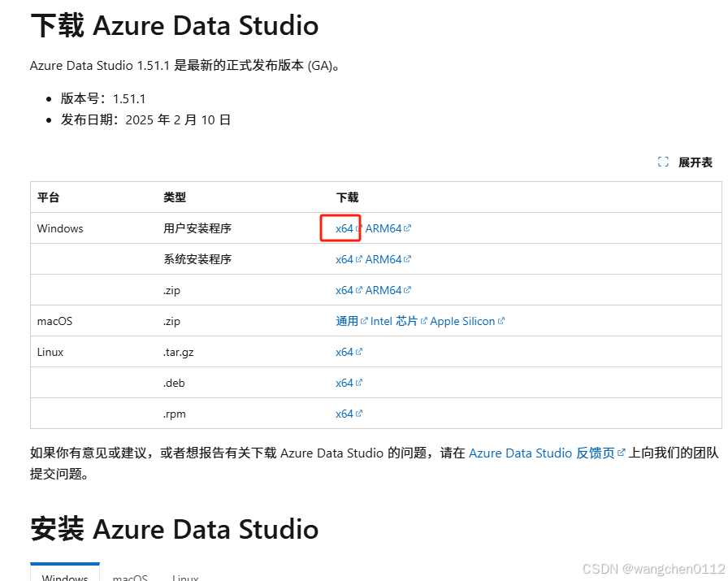Click the Windows platform cell
The image size is (728, 581).
60,228
